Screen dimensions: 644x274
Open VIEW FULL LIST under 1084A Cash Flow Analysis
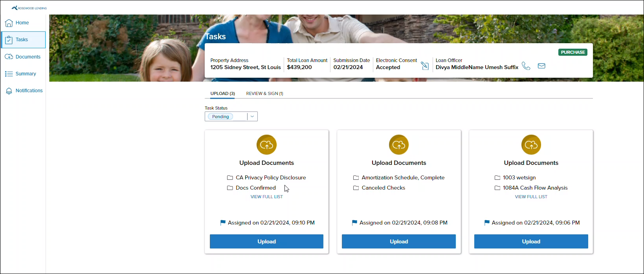[x=531, y=197]
